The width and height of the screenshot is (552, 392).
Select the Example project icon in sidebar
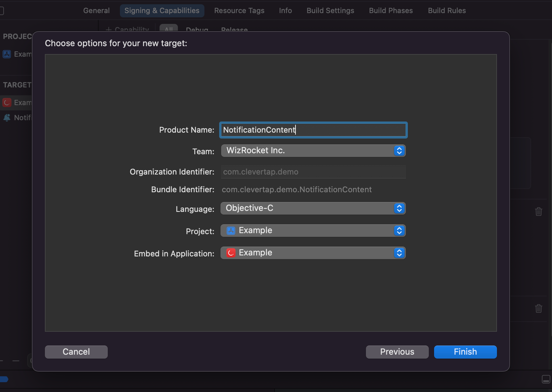pyautogui.click(x=7, y=54)
